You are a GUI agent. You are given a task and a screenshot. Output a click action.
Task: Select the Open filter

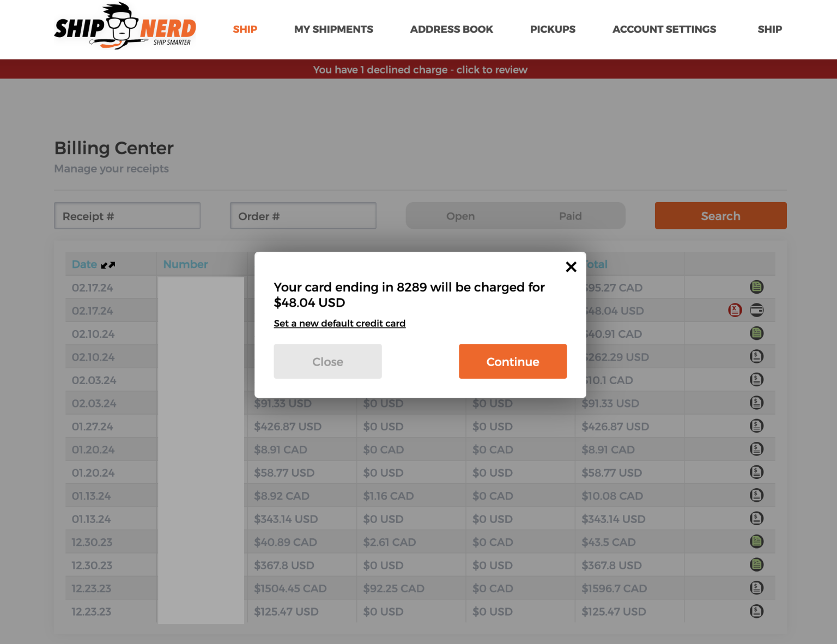460,216
